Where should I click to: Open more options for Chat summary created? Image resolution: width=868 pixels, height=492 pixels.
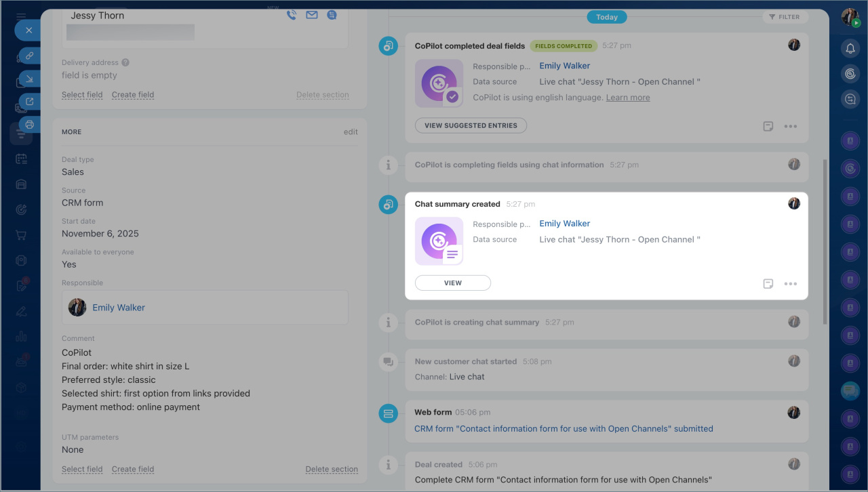[790, 284]
